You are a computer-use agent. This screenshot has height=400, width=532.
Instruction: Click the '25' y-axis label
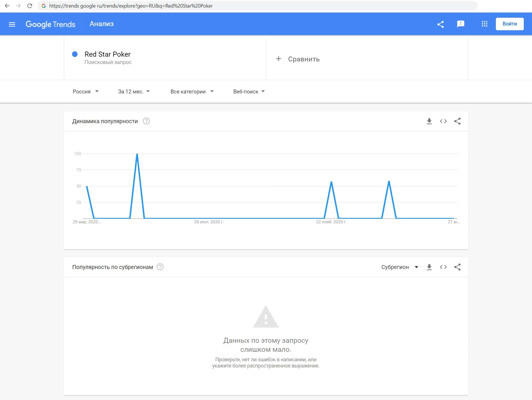coord(79,202)
